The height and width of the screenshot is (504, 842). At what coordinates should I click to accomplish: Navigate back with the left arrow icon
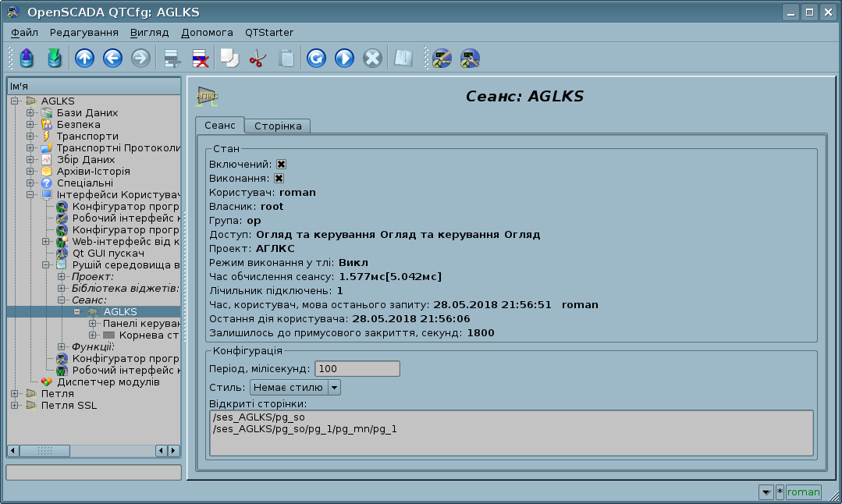[113, 58]
